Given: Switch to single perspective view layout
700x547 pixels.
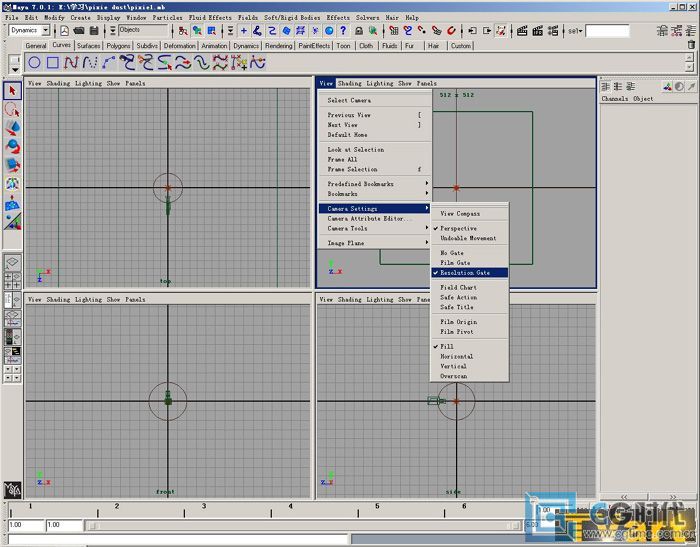Looking at the screenshot, I should [x=12, y=262].
